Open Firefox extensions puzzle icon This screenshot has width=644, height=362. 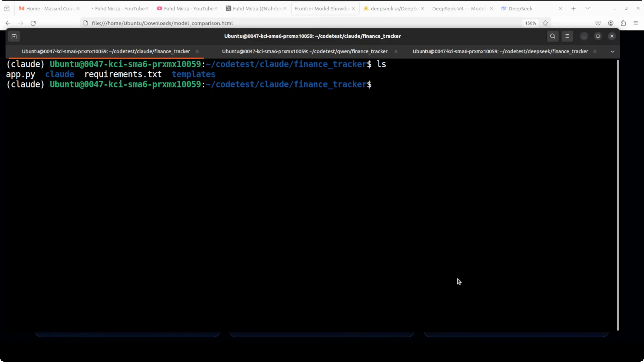click(x=623, y=23)
